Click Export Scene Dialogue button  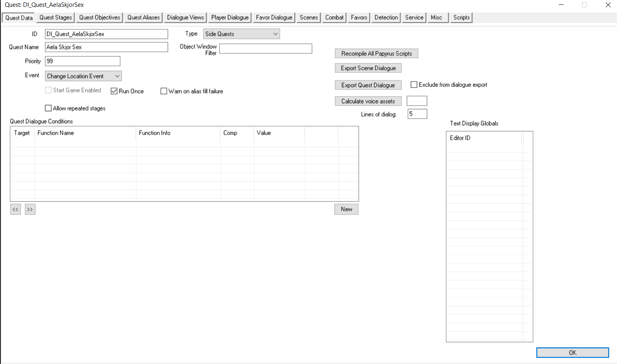368,68
